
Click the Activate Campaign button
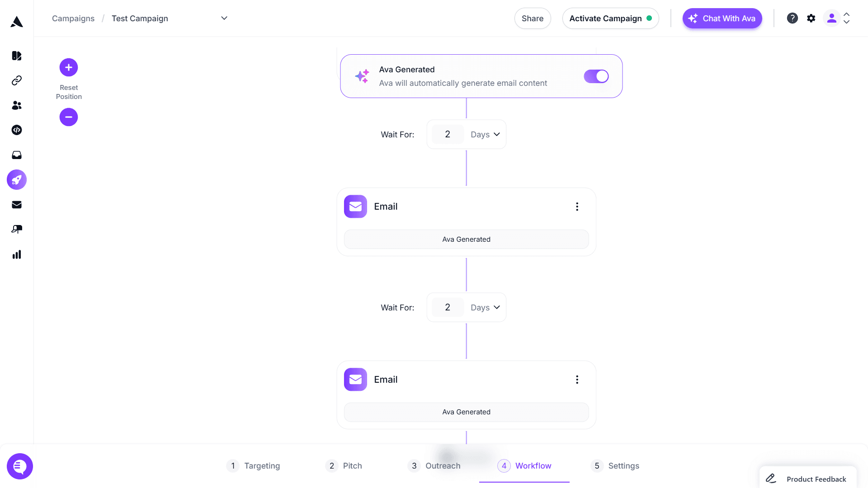(x=610, y=19)
